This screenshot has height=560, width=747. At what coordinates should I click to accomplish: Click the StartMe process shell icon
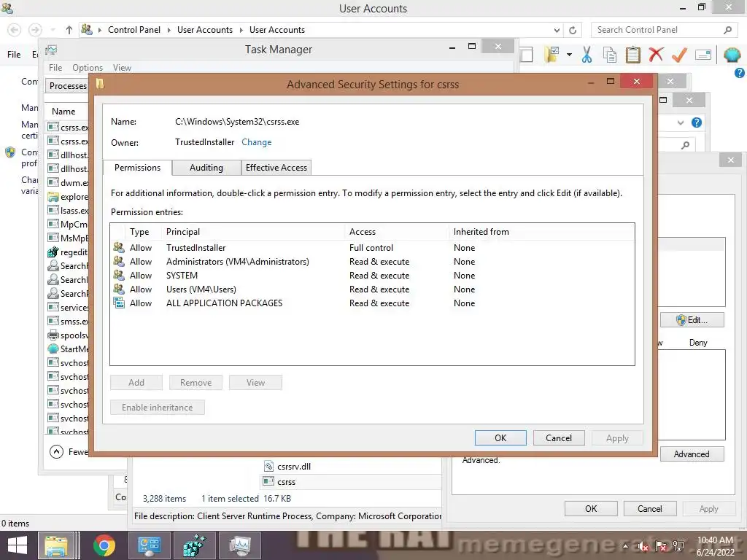coord(53,349)
